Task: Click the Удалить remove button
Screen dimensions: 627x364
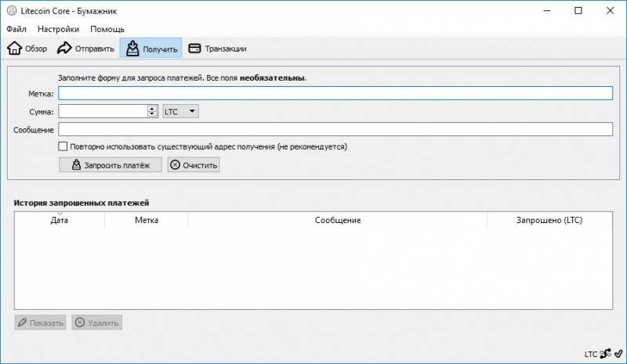Action: pyautogui.click(x=96, y=323)
